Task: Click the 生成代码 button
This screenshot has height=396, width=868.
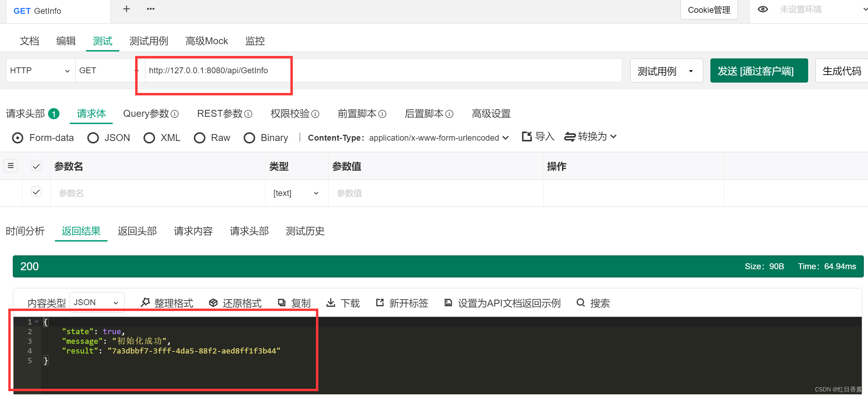Action: [842, 70]
